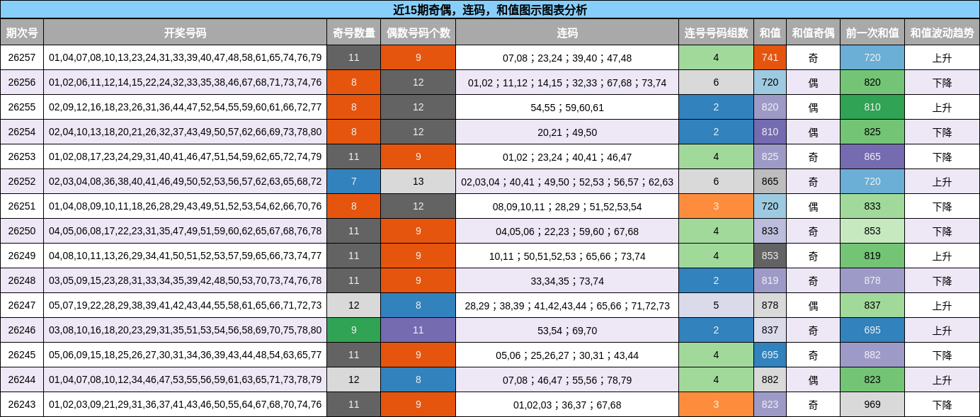Screen dimensions: 980x417
Task: Click the 连号号码组数 column header
Action: tap(716, 33)
